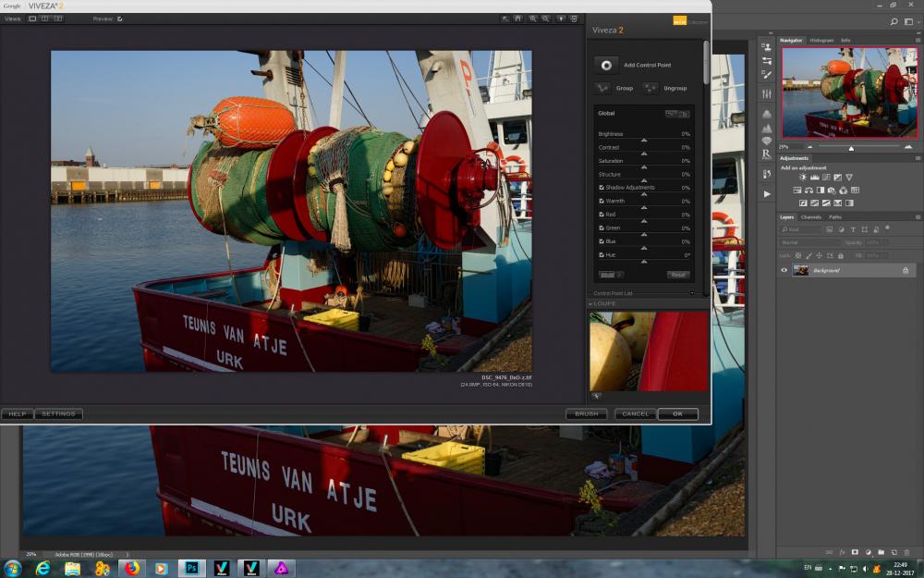Click zoom out magnifier in Viveza toolbar
Viewport: 924px width, 578px height.
546,18
